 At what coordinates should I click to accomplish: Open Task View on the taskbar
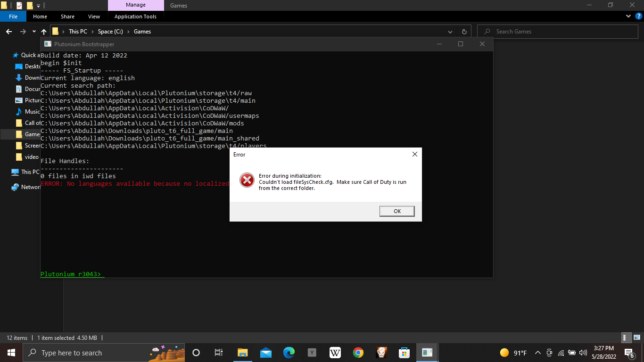tap(219, 353)
